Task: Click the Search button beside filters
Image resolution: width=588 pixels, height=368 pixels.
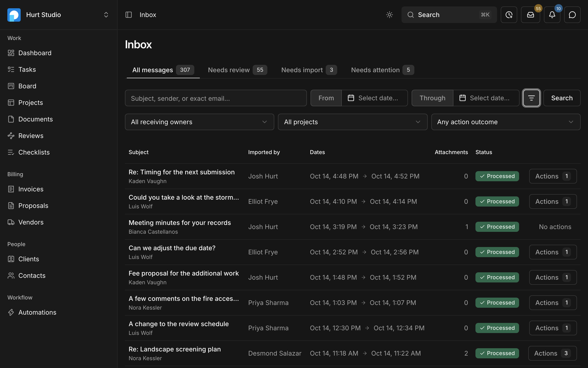Action: coord(562,98)
